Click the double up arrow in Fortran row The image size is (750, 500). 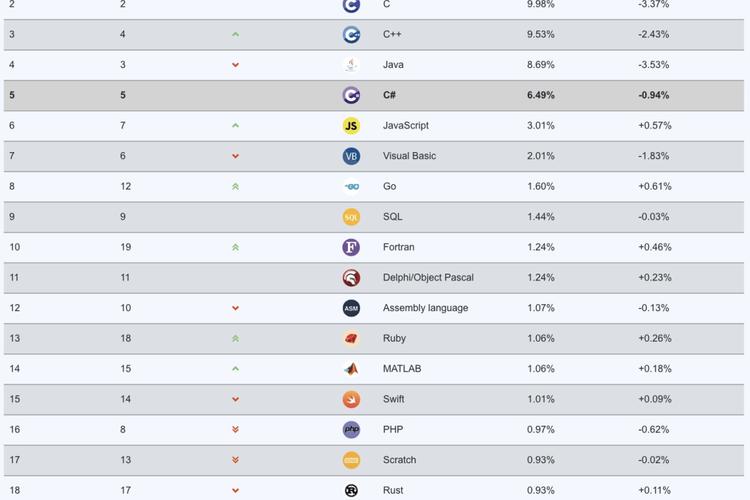click(x=235, y=247)
